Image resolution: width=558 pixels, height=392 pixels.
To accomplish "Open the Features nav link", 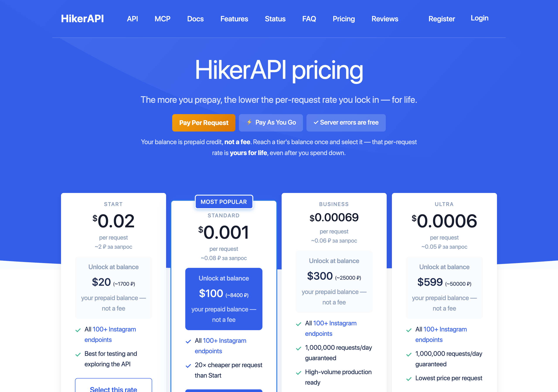I will (x=234, y=19).
